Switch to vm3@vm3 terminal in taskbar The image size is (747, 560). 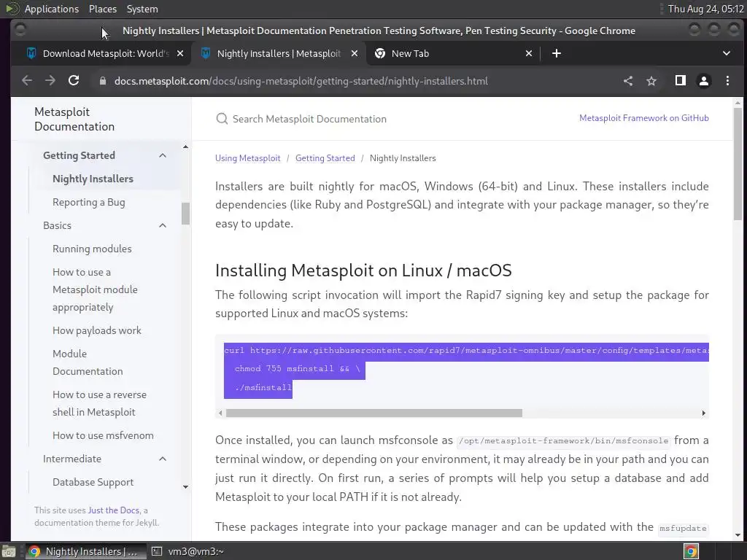click(187, 551)
